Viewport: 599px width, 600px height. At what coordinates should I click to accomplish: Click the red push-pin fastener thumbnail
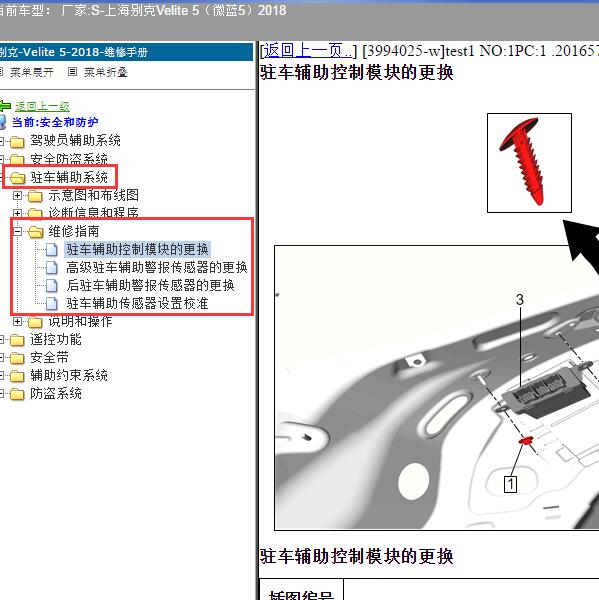529,163
